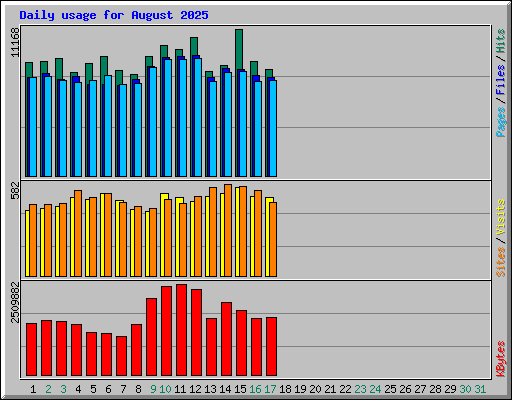The height and width of the screenshot is (400, 512).
Task: Click day 11 on the x-axis
Action: (x=180, y=389)
